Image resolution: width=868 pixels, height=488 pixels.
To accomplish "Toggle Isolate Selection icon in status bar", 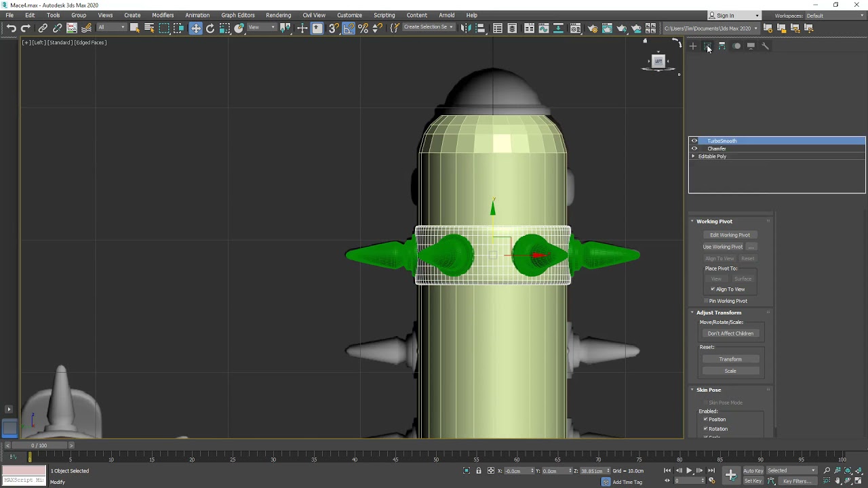I will point(467,471).
